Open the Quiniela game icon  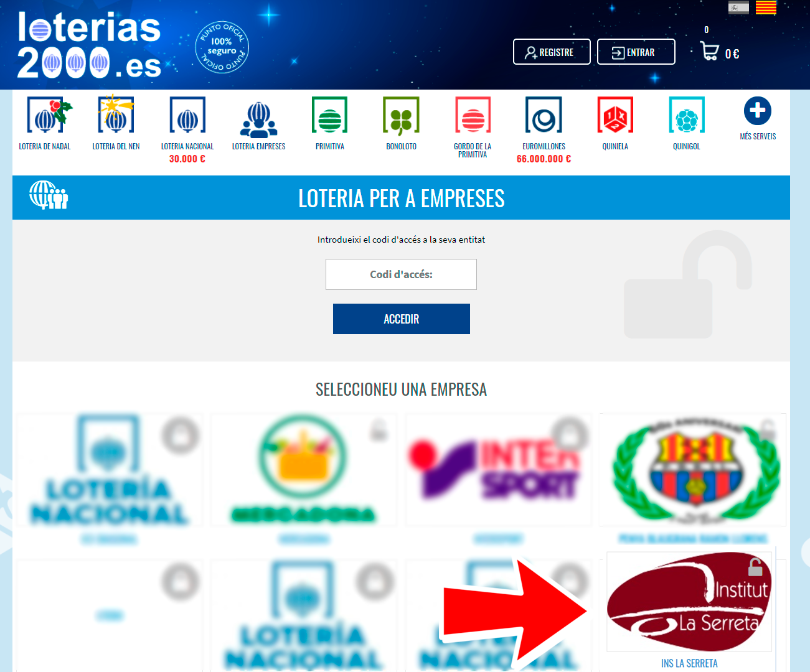pyautogui.click(x=615, y=115)
